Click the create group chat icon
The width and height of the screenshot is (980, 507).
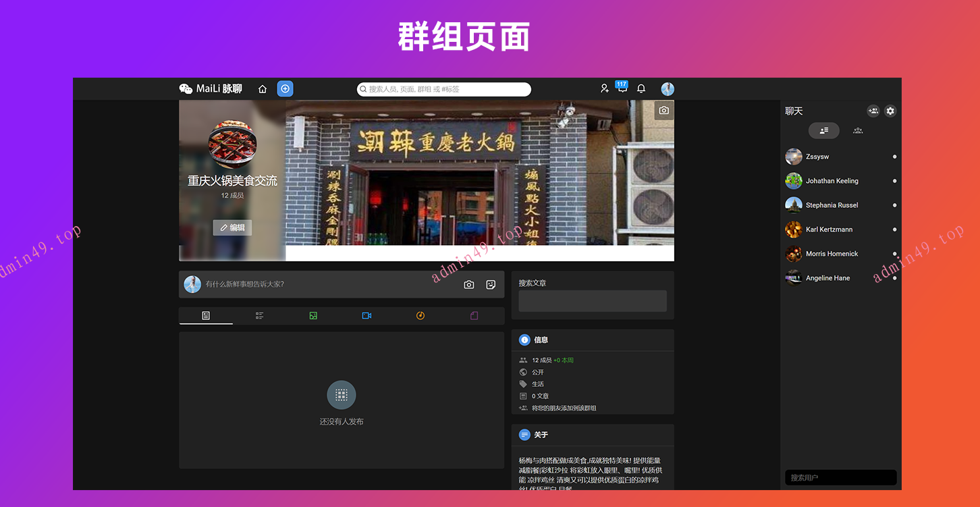[873, 111]
